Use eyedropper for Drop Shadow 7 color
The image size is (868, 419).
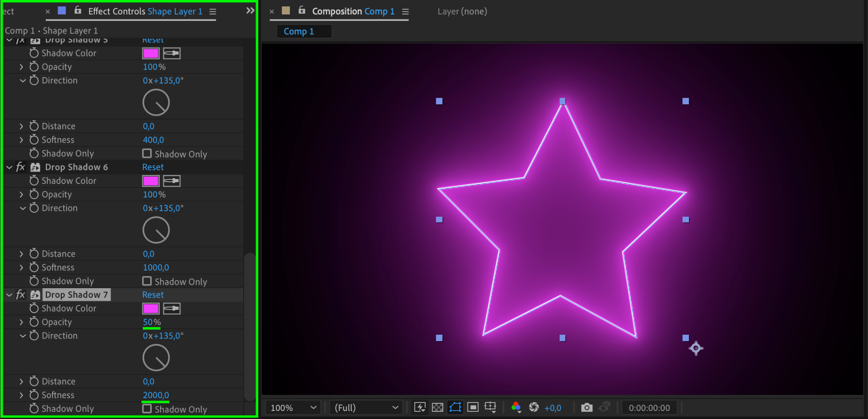click(x=172, y=308)
